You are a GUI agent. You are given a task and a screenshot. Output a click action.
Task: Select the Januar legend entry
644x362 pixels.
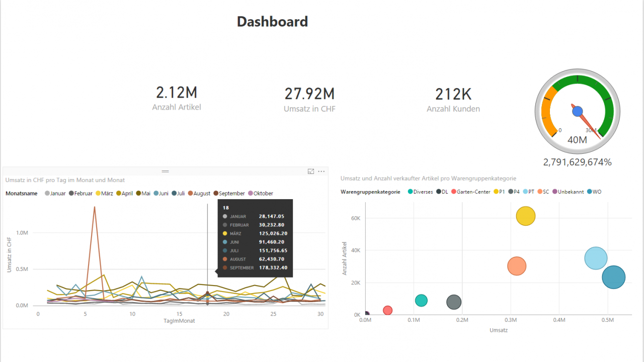pos(55,193)
